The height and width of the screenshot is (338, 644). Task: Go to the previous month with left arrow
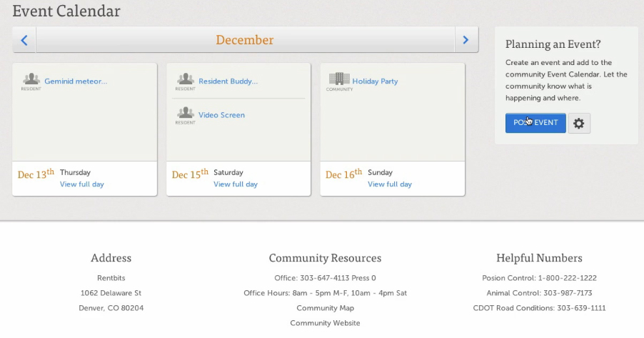tap(24, 40)
